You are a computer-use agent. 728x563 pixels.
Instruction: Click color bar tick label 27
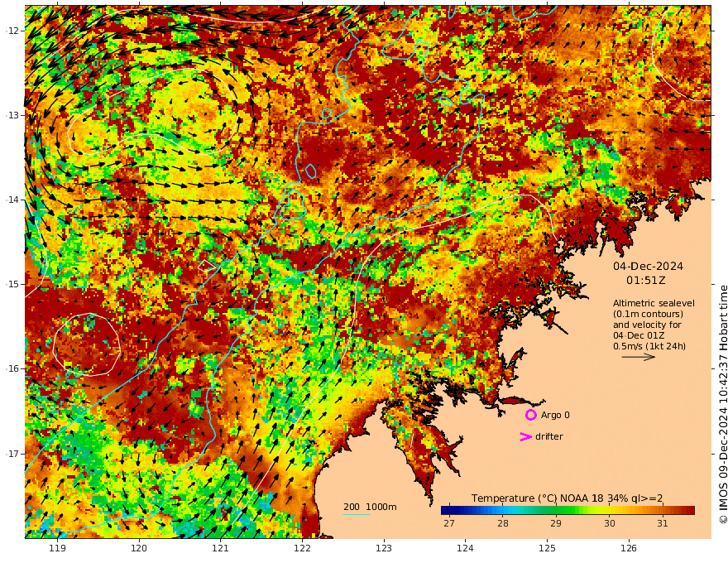(x=449, y=523)
